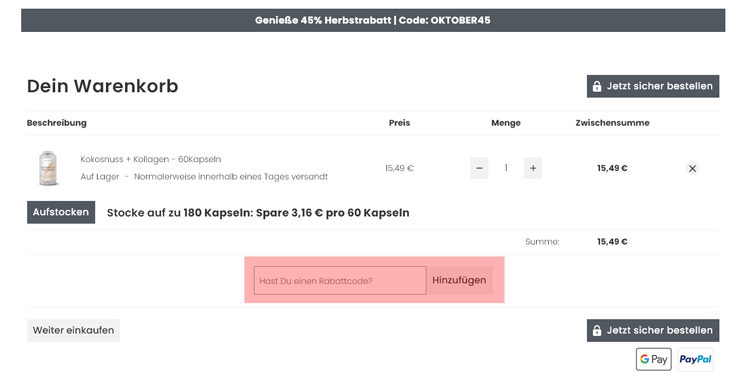Click the Kokosnuss Kollagen product thumbnail
The width and height of the screenshot is (740, 381).
(x=48, y=169)
